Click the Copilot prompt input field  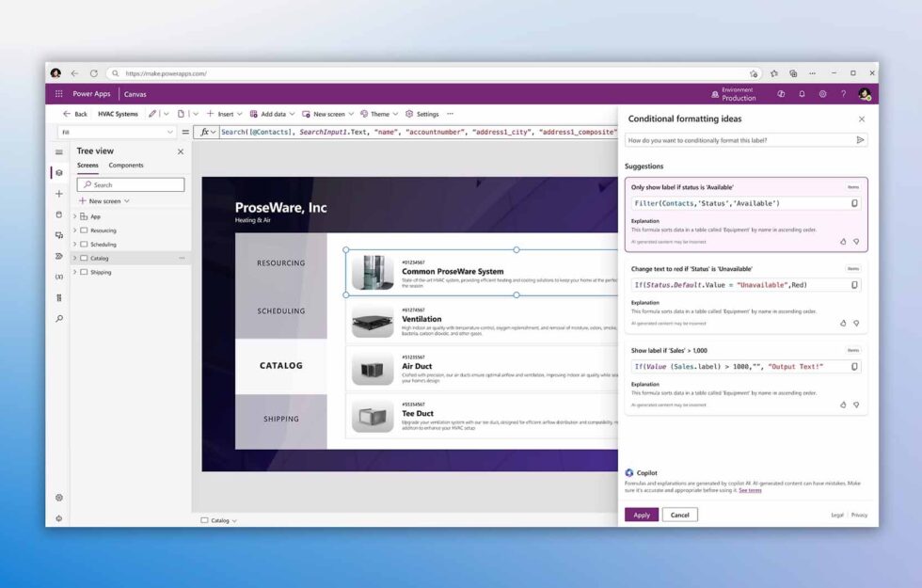(739, 139)
